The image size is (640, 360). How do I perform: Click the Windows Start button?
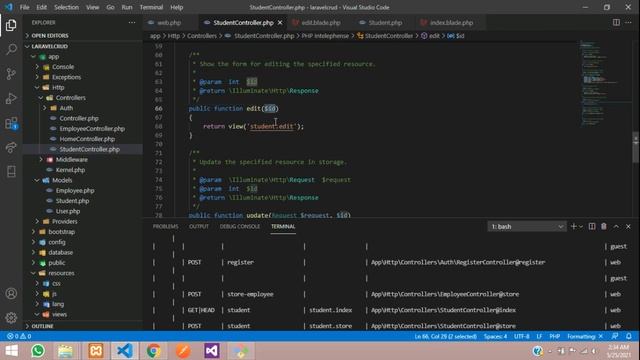(11, 351)
